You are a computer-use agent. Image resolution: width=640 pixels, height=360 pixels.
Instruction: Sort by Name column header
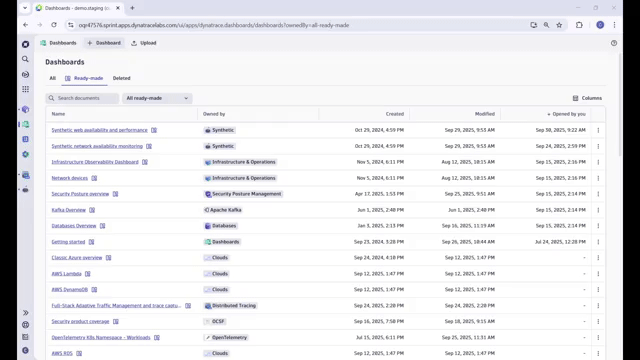click(x=58, y=114)
